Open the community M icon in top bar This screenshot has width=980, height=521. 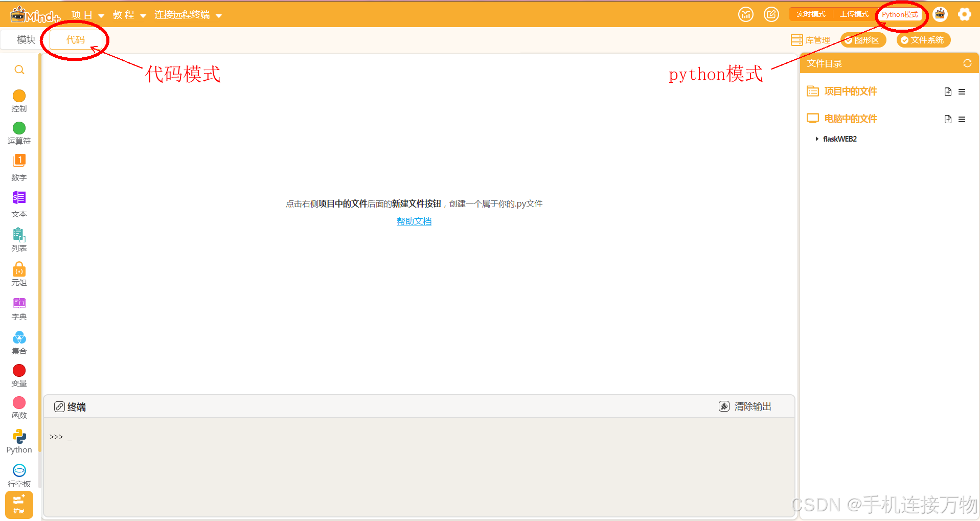pyautogui.click(x=745, y=14)
